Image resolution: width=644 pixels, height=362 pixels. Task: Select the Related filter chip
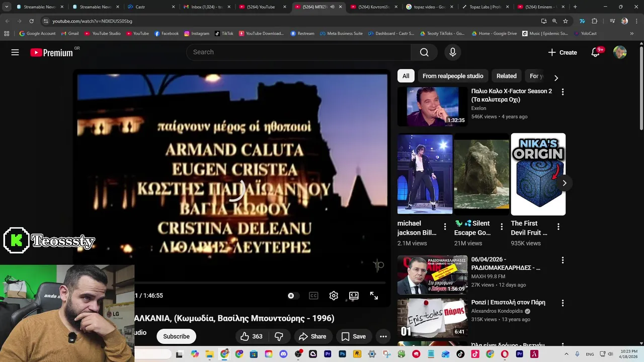pyautogui.click(x=507, y=76)
